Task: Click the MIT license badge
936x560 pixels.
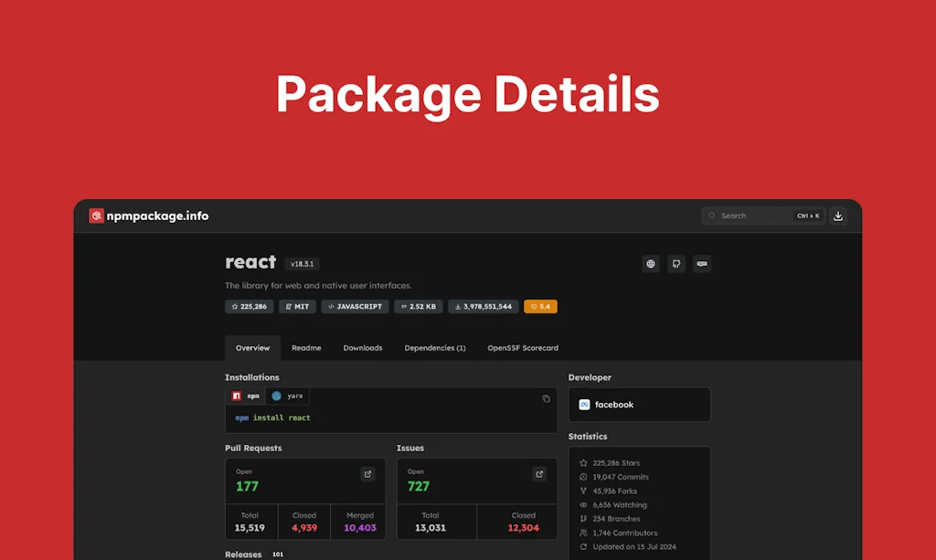Action: click(297, 307)
